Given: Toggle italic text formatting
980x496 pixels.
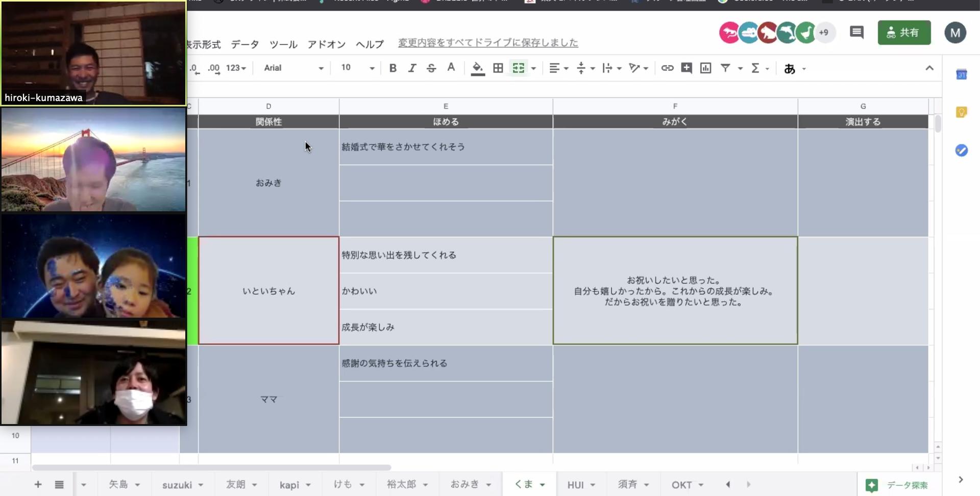Looking at the screenshot, I should pos(412,68).
